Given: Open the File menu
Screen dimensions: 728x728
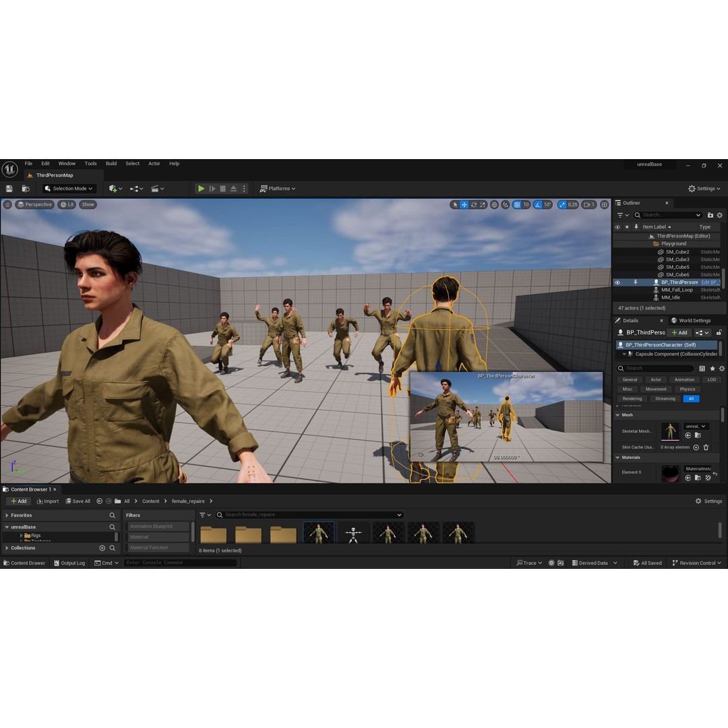Looking at the screenshot, I should click(28, 163).
